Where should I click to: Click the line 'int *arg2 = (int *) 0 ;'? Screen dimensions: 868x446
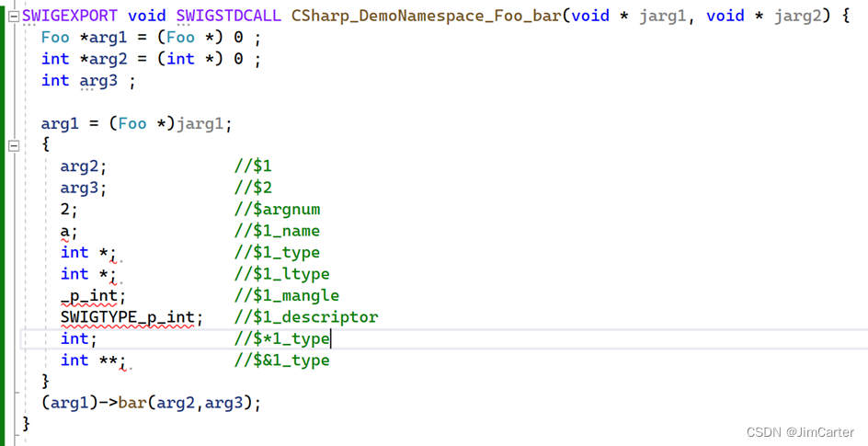pyautogui.click(x=151, y=59)
